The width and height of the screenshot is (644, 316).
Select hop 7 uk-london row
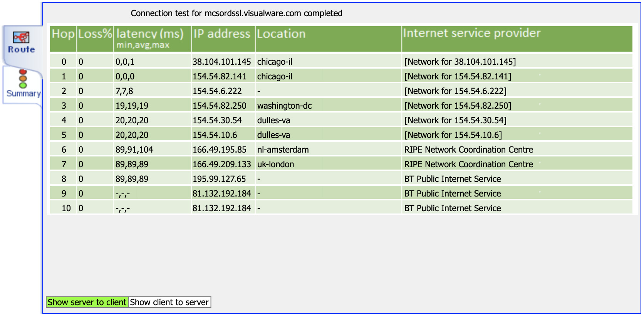[x=276, y=164]
